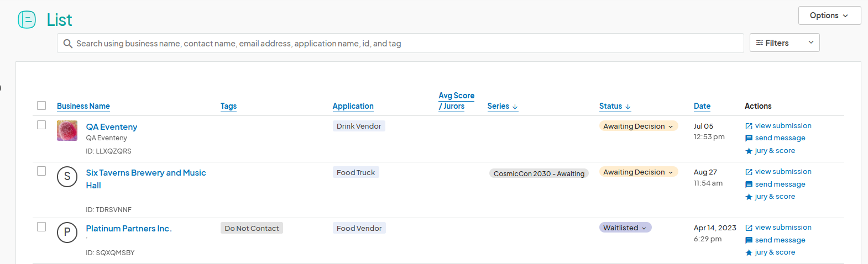Viewport: 868px width, 264px height.
Task: Click jury star icon in QA Eventeny row
Action: click(x=749, y=151)
